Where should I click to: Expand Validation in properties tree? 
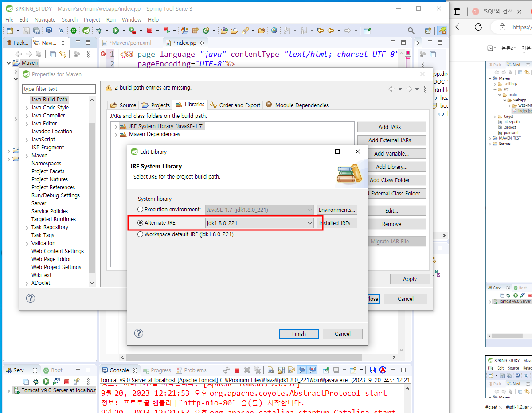tap(27, 243)
